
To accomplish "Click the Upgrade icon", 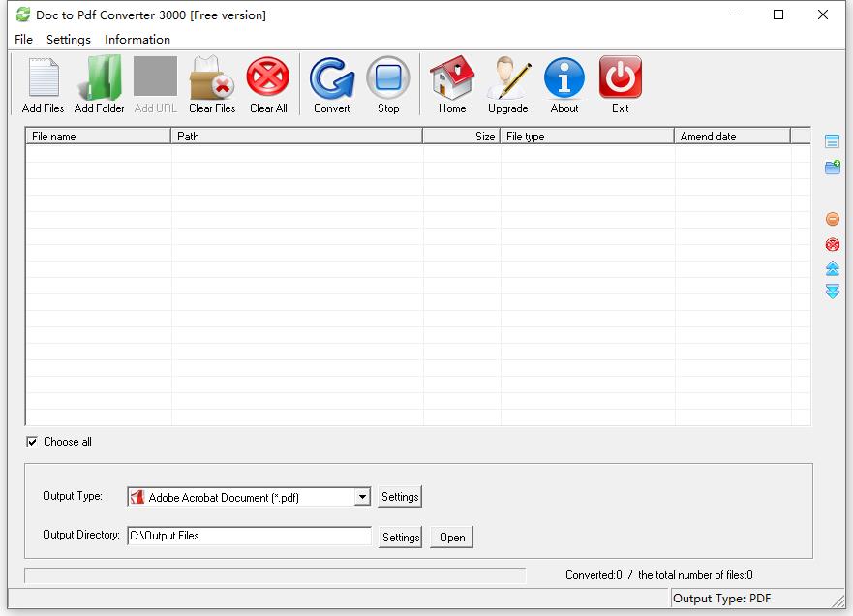I will 507,83.
